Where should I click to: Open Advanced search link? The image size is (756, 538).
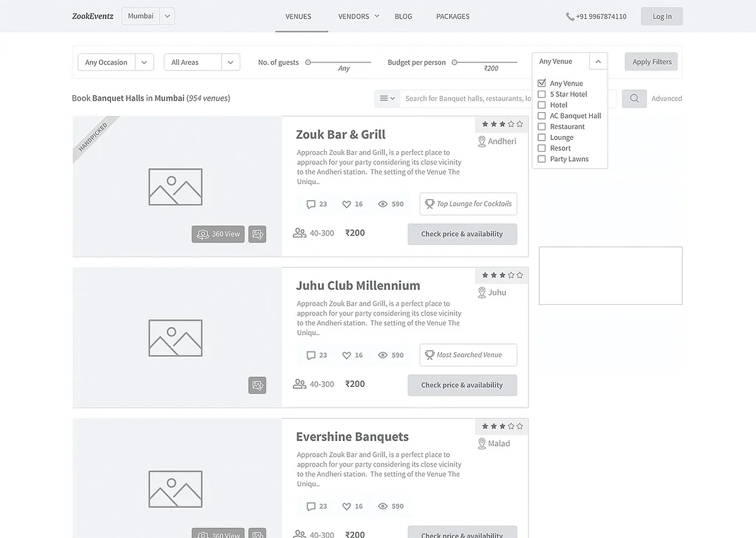pos(667,98)
